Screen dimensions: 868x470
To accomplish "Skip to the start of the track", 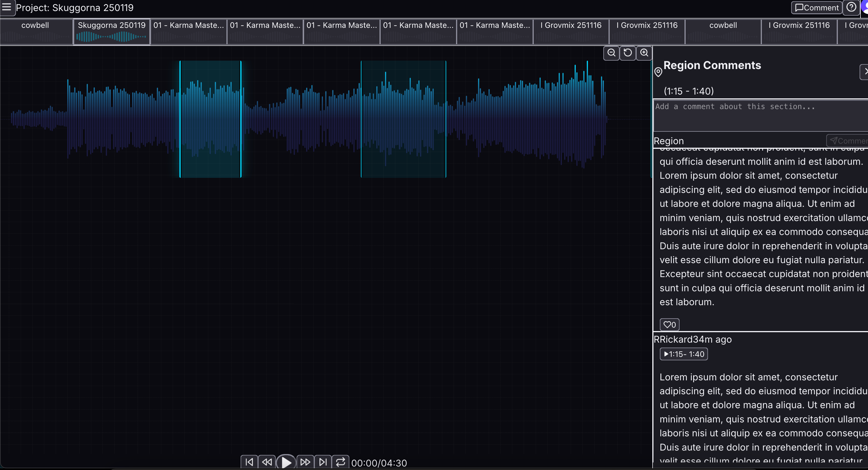I will tap(249, 462).
